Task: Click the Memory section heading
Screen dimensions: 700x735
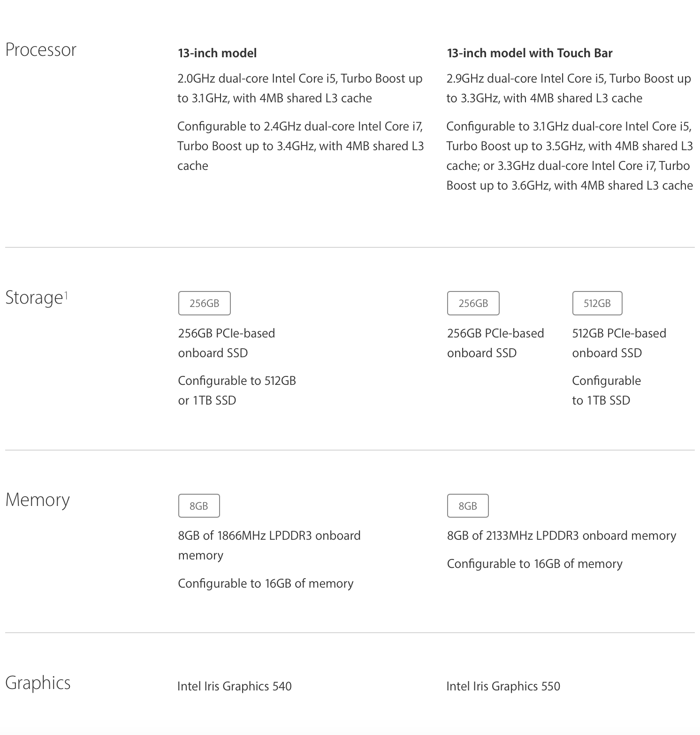Action: 38,500
